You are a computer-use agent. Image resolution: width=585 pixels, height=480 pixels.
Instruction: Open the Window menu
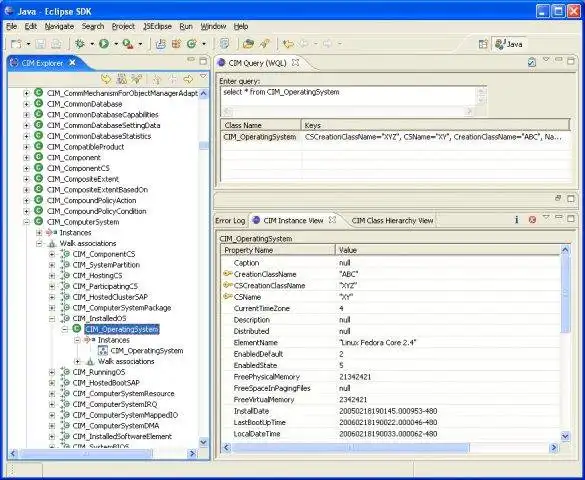213,26
